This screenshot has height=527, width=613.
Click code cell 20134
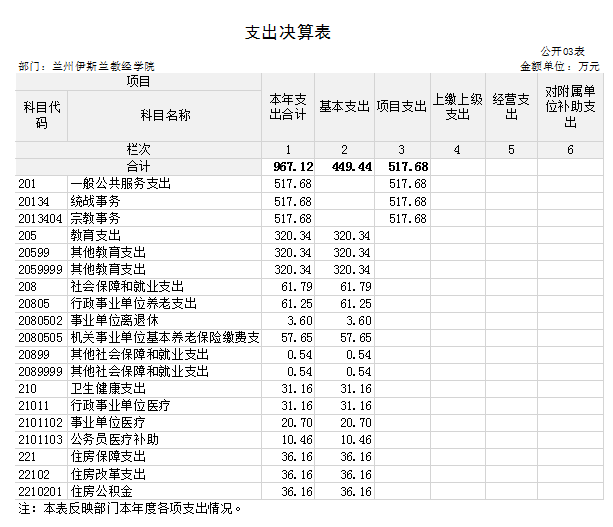[34, 201]
